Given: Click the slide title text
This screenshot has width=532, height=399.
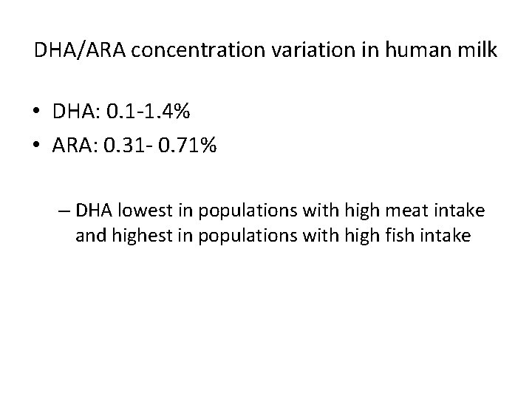Looking at the screenshot, I should [x=265, y=51].
